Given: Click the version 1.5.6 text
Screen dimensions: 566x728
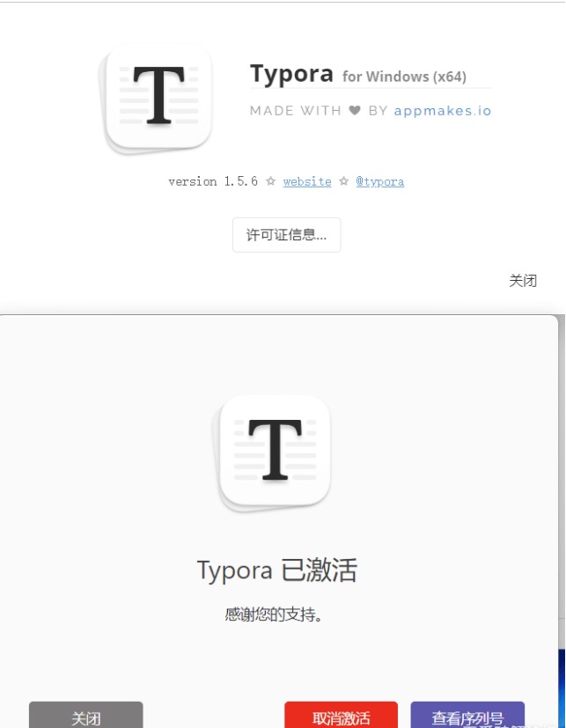Looking at the screenshot, I should [213, 181].
